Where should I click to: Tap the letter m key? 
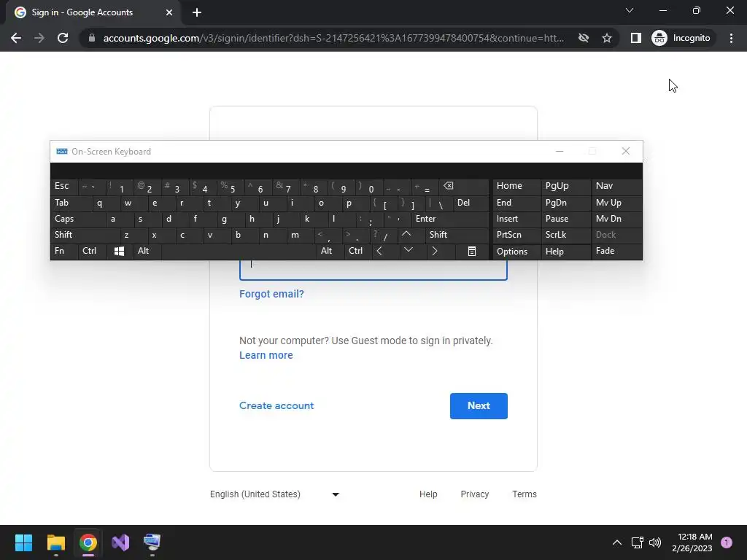(301, 235)
